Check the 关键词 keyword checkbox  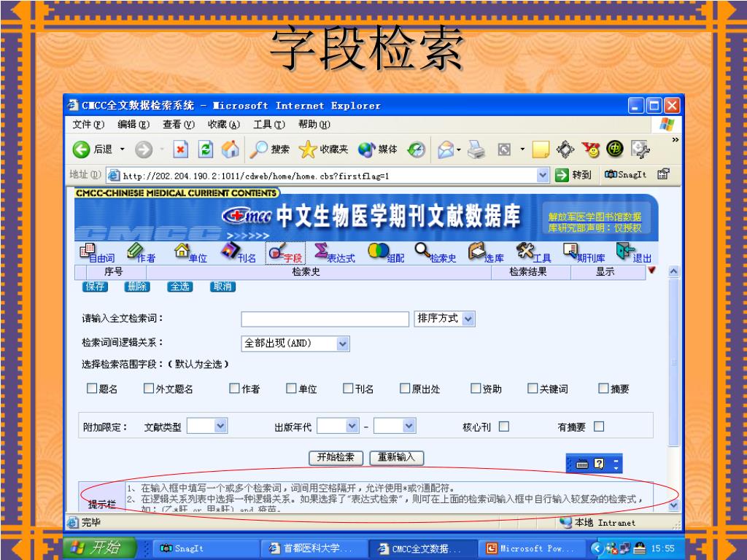[533, 389]
